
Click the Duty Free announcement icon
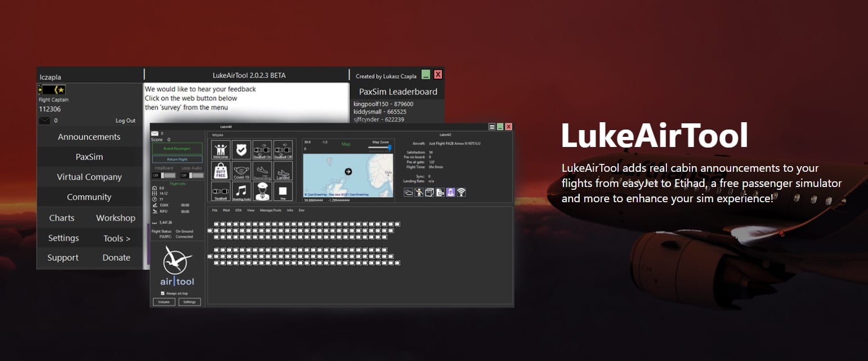(221, 171)
